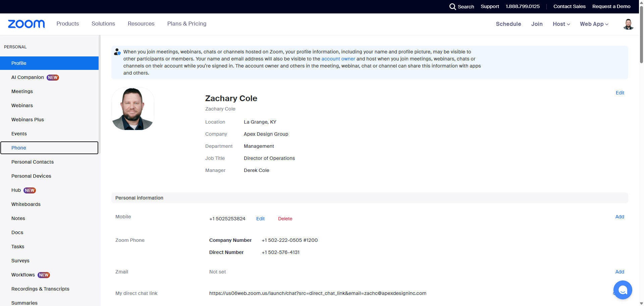Screen dimensions: 644x306
Task: Open the chat support bubble icon
Action: [x=623, y=290]
